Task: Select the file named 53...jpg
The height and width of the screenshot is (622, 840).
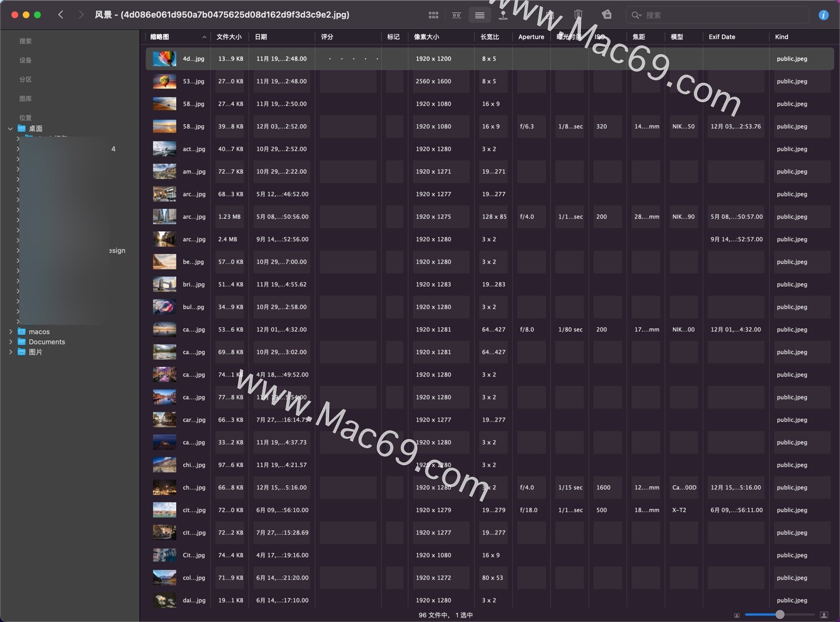Action: (194, 81)
